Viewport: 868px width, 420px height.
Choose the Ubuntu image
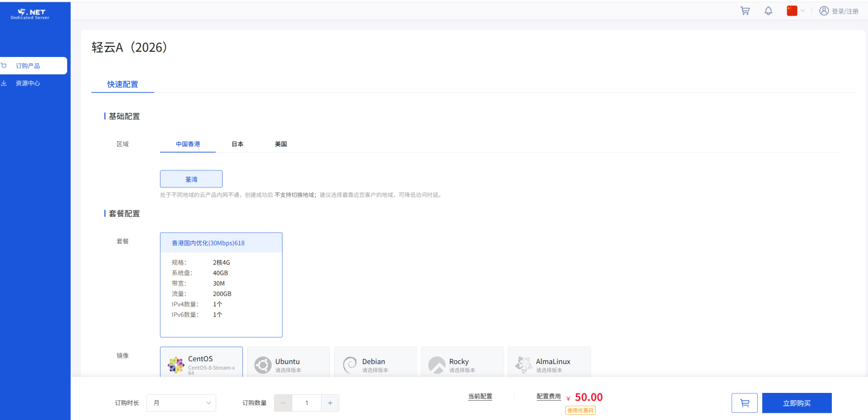pos(288,362)
